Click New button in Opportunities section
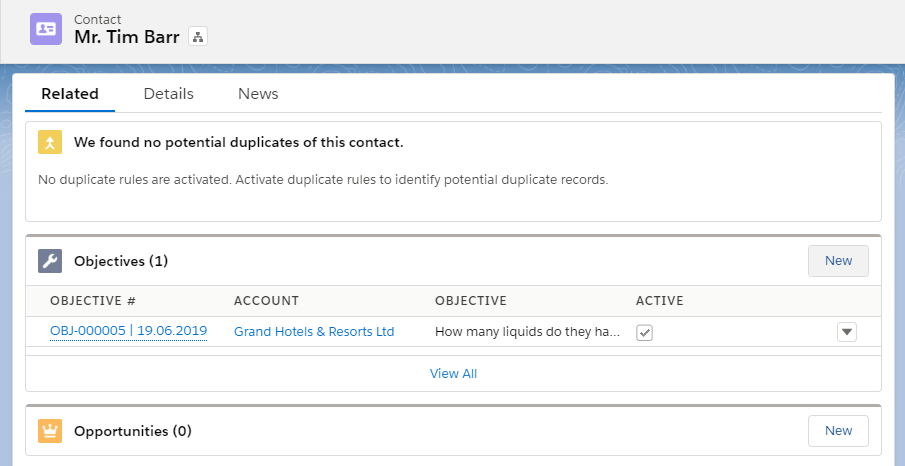Screen dimensions: 905x466 click(838, 431)
